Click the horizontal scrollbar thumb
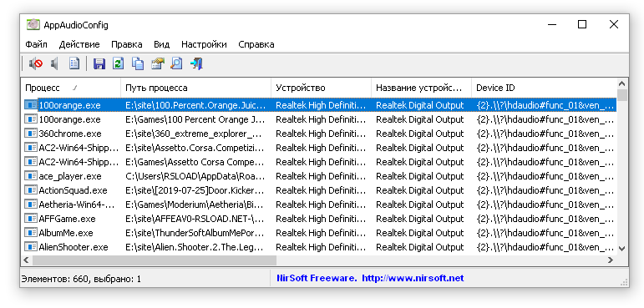 [x=155, y=260]
